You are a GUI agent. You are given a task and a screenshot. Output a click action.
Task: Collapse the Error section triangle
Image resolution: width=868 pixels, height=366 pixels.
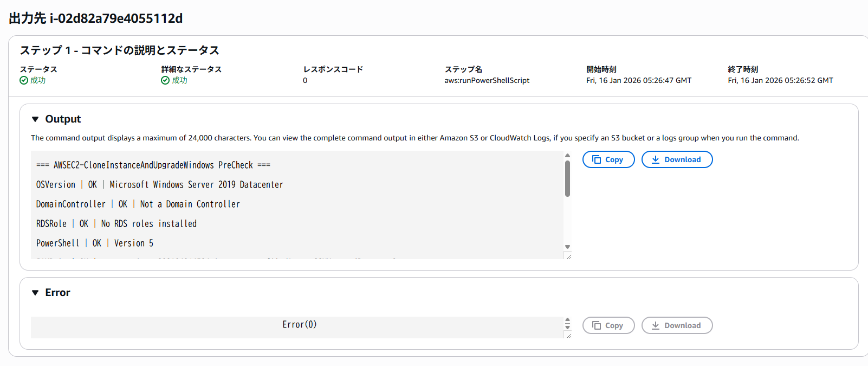pos(35,293)
